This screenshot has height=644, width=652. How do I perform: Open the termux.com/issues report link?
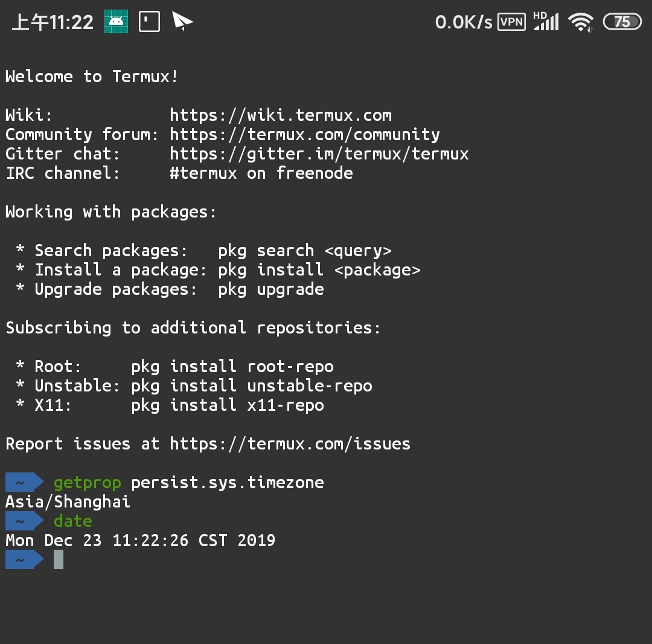click(290, 444)
